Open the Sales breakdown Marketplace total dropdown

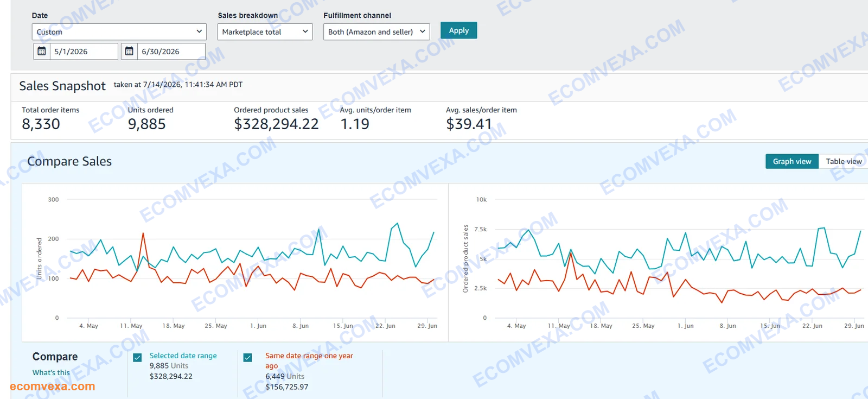pos(265,31)
